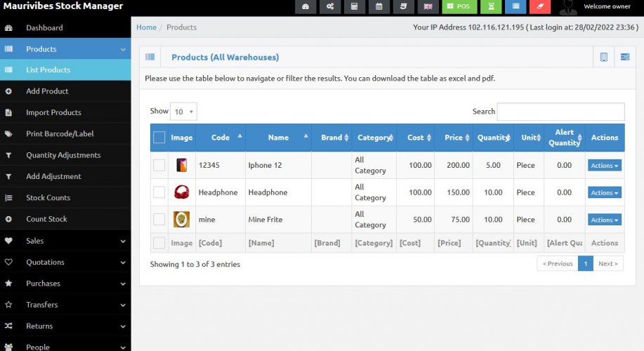
Task: Expand the Purchases sidebar menu
Action: [65, 284]
